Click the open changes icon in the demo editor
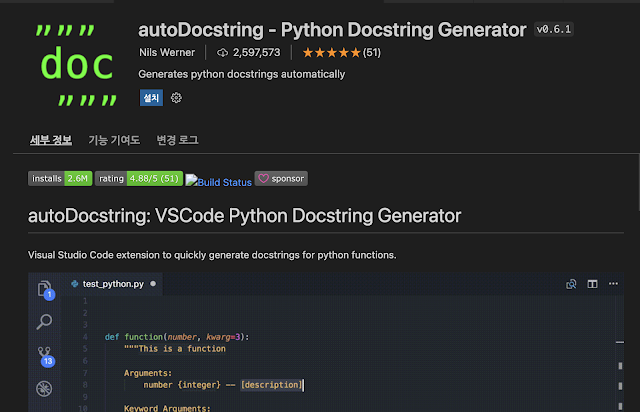Image resolution: width=640 pixels, height=412 pixels. [x=571, y=284]
